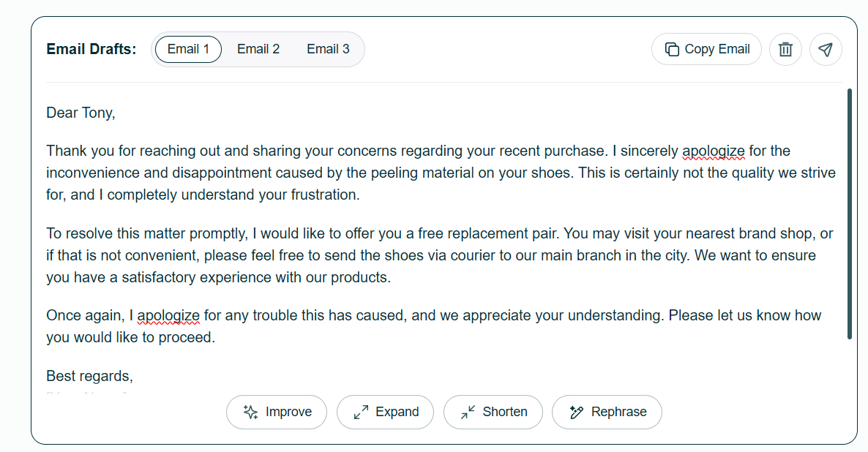Click the Expand button
Viewport: 868px width, 452px height.
386,412
